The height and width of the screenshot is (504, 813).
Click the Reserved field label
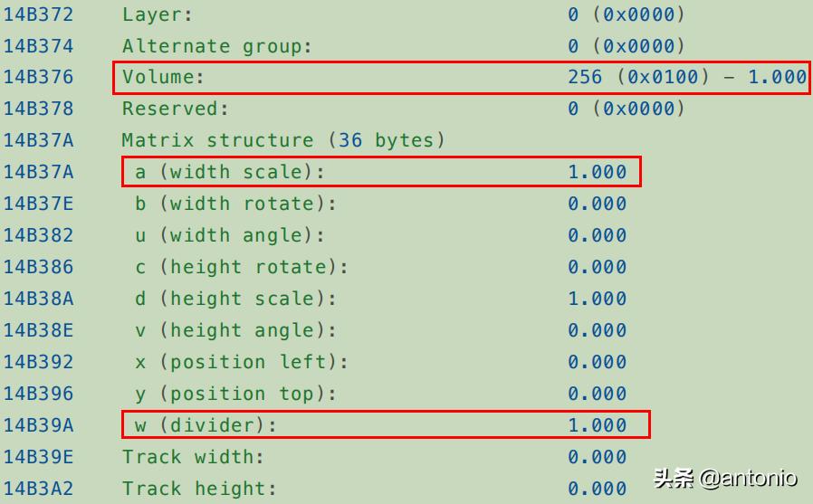point(176,109)
